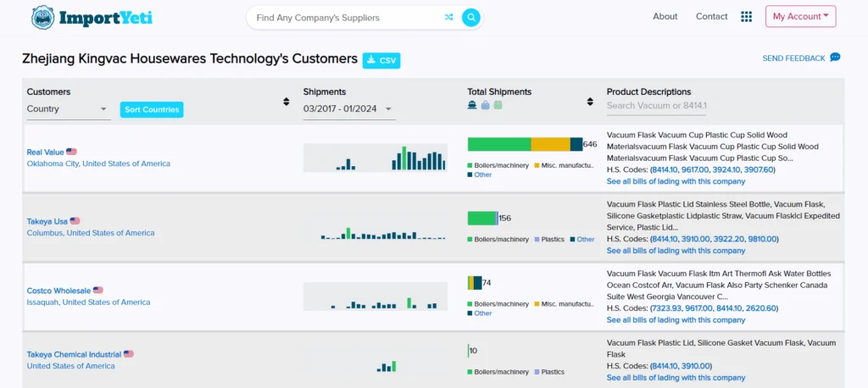Click the US flag next to Costco Wholesale
The image size is (868, 388).
point(98,290)
